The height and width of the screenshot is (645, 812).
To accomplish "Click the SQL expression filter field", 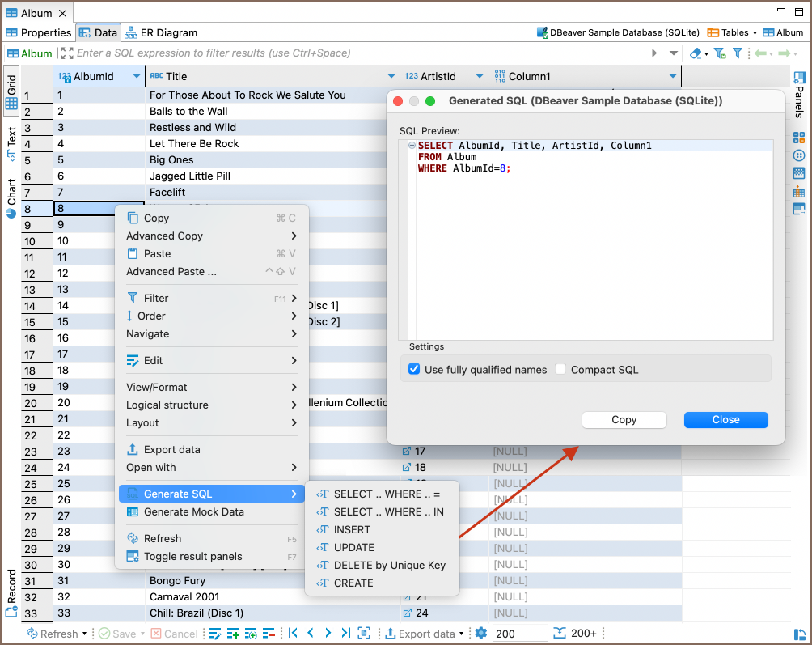I will click(324, 51).
